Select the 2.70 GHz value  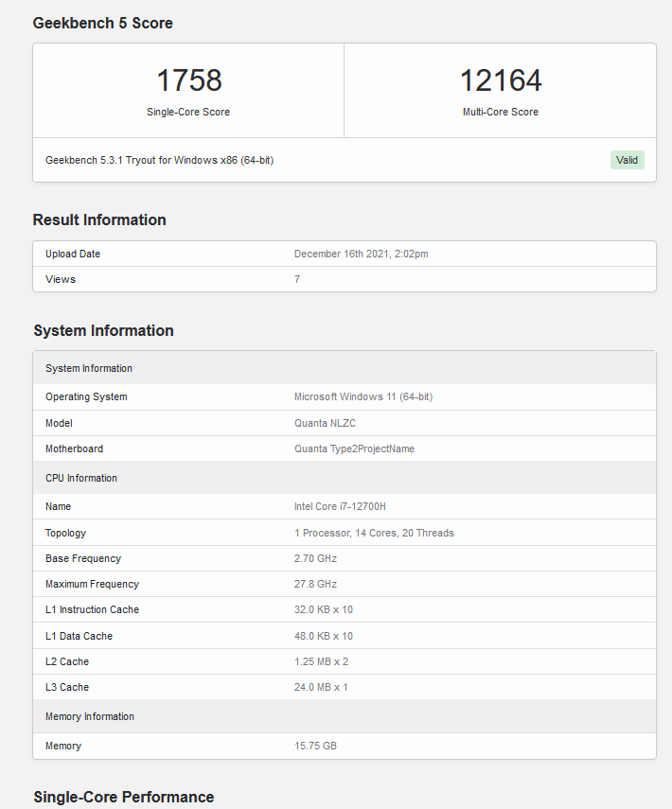315,558
